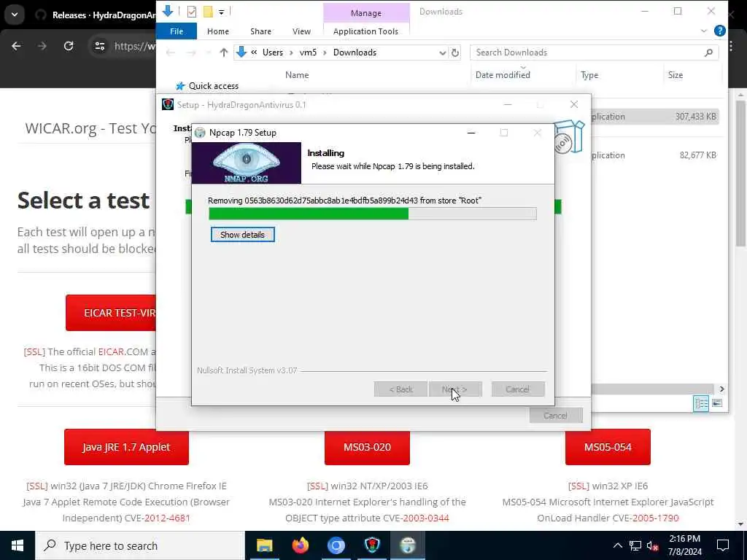Viewport: 747px width, 560px height.
Task: Open the EICAR.COM link
Action: pyautogui.click(x=111, y=352)
